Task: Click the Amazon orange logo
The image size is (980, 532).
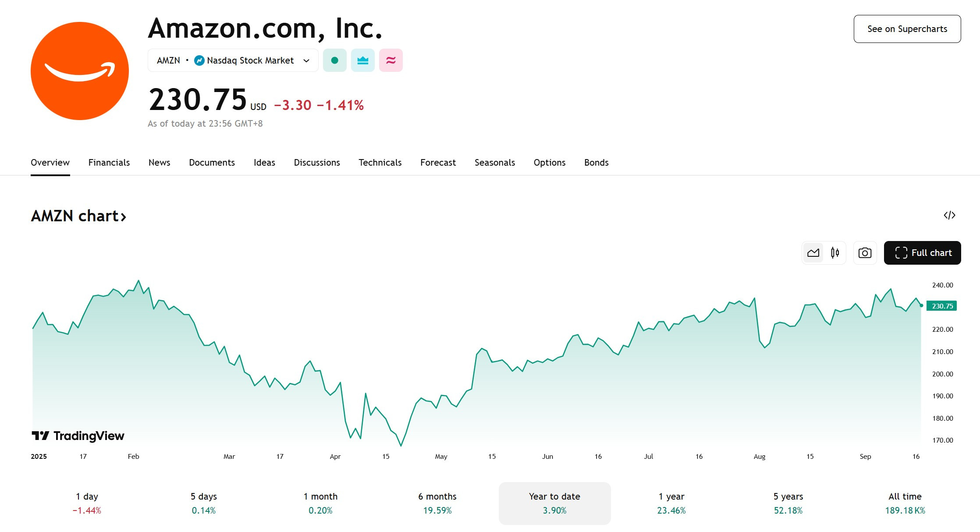Action: coord(80,71)
